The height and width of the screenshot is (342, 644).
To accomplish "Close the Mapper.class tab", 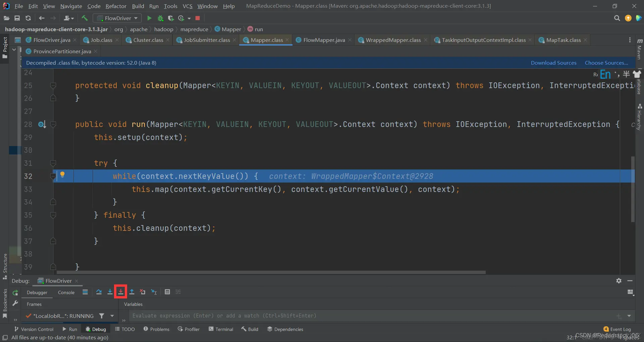I will (x=287, y=40).
